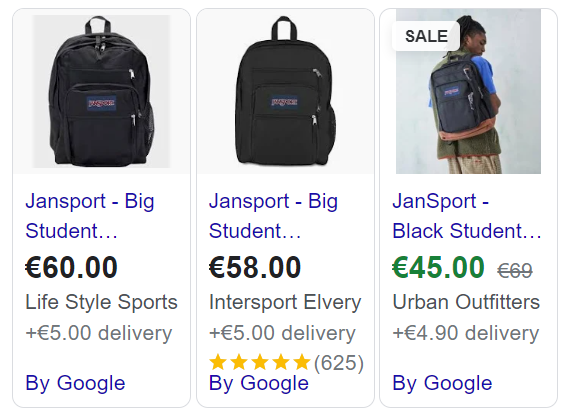Open the Jansport title above the €58.00 price
The image size is (568, 417).
[x=273, y=216]
